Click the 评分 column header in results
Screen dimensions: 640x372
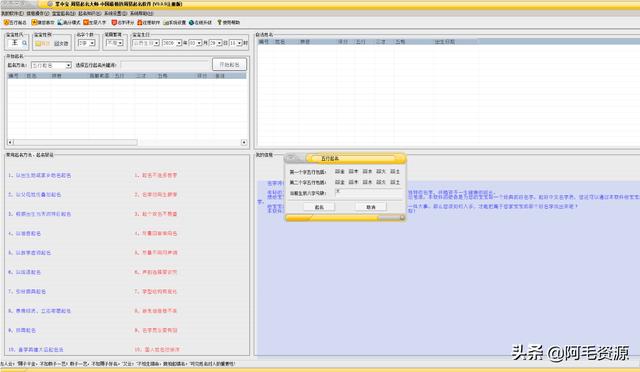point(202,76)
